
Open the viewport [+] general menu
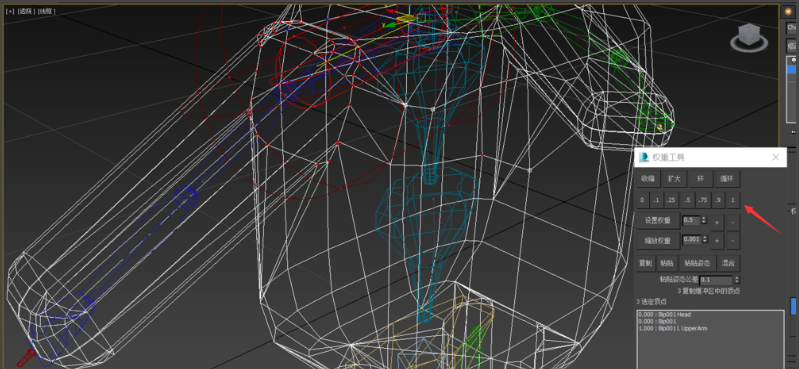[x=10, y=11]
